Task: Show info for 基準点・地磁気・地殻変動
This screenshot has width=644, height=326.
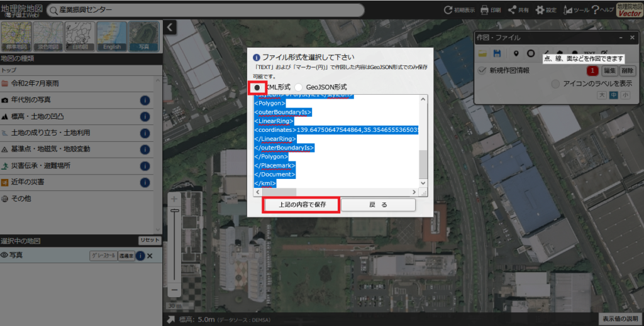Action: coord(145,149)
